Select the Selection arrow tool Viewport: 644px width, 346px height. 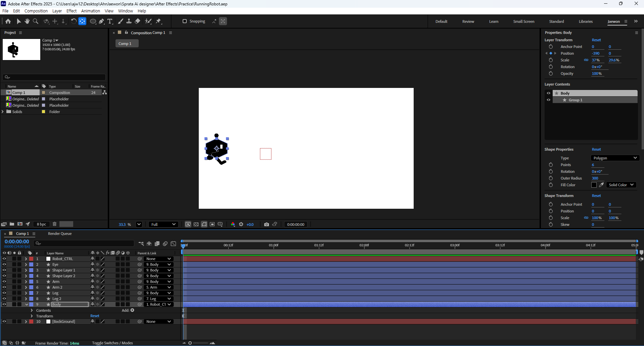[19, 21]
